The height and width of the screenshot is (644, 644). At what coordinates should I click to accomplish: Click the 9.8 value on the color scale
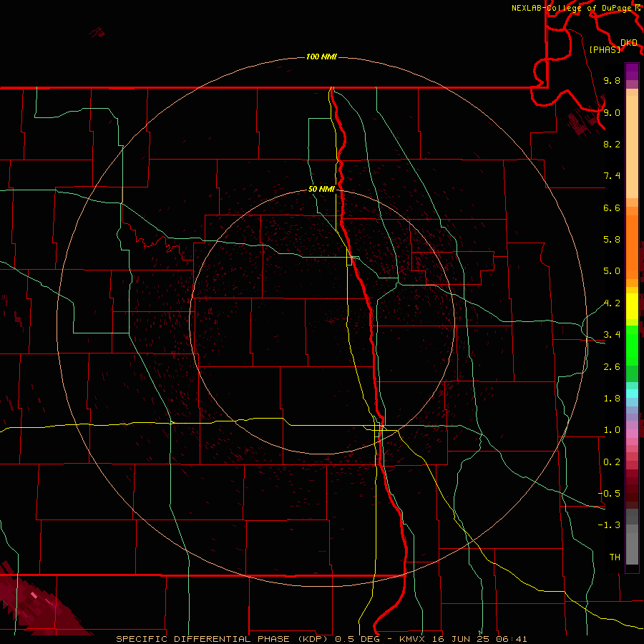(x=612, y=81)
